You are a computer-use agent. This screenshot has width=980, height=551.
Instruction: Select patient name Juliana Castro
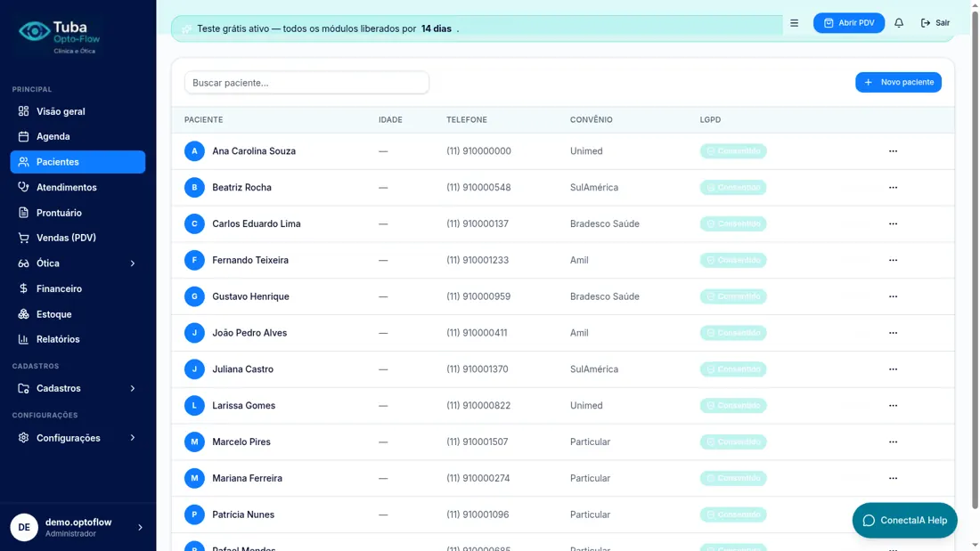pyautogui.click(x=242, y=369)
